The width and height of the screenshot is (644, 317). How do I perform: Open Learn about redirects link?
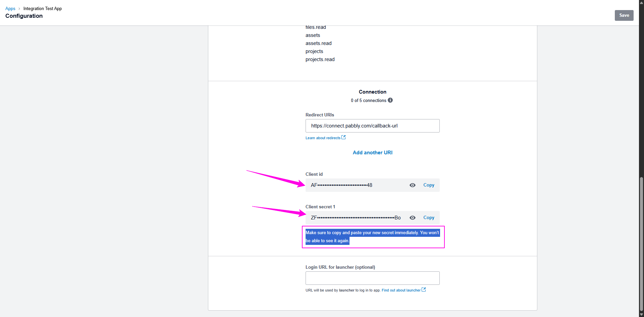click(323, 138)
